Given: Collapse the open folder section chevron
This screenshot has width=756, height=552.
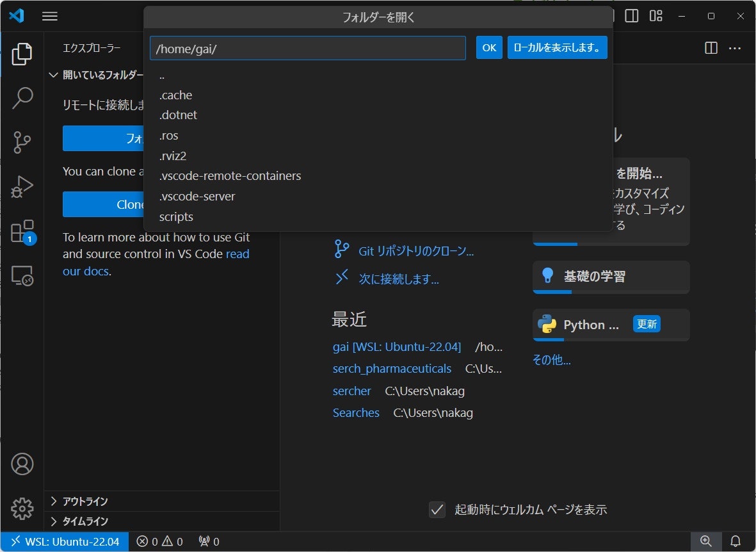Looking at the screenshot, I should click(x=54, y=75).
